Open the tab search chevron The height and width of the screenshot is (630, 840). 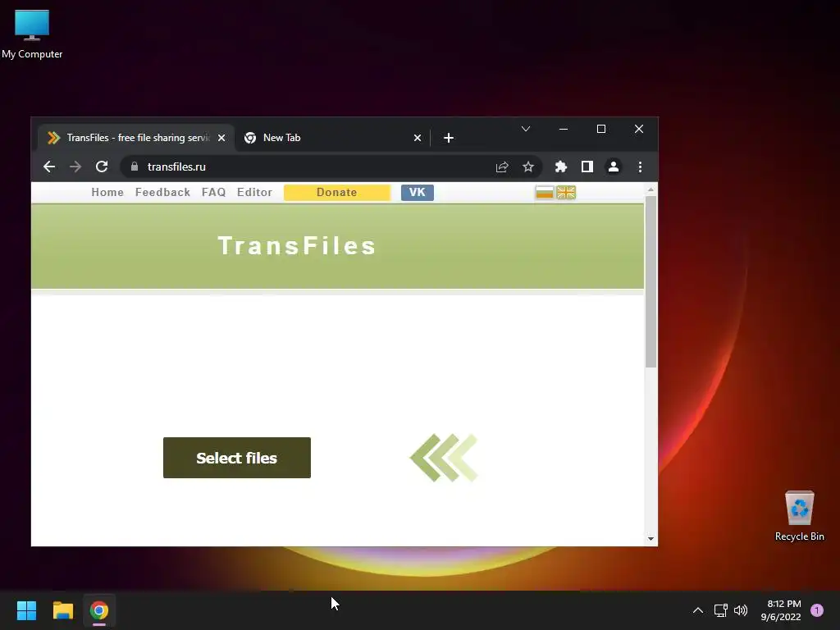(x=526, y=129)
